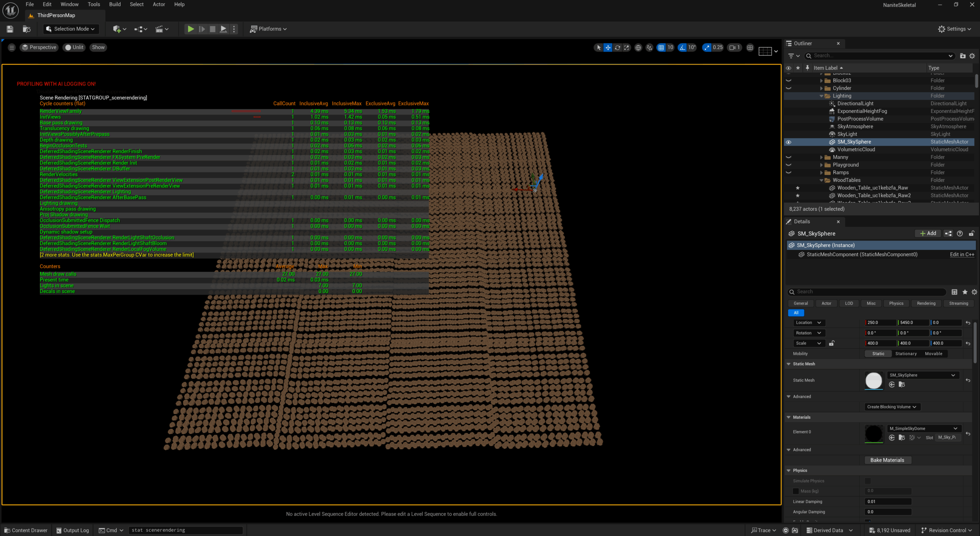Toggle rotation angle snapping icon
Screen dimensions: 980x536
pos(682,48)
